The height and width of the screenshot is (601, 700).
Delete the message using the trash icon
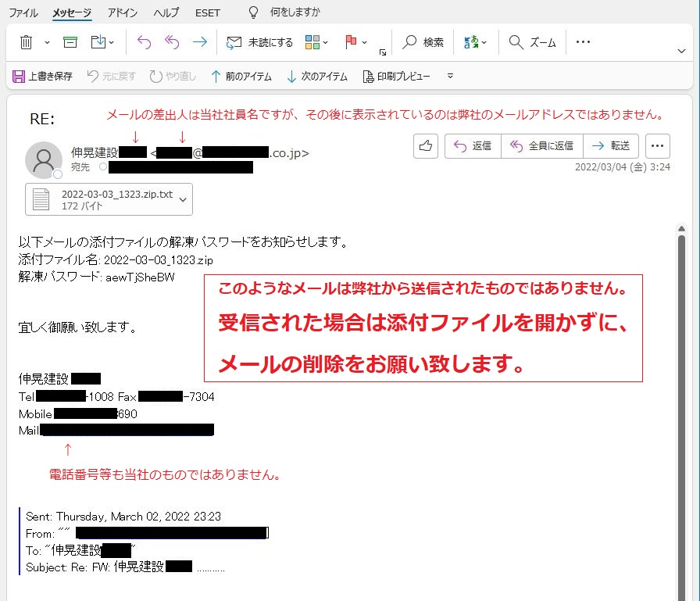(27, 42)
